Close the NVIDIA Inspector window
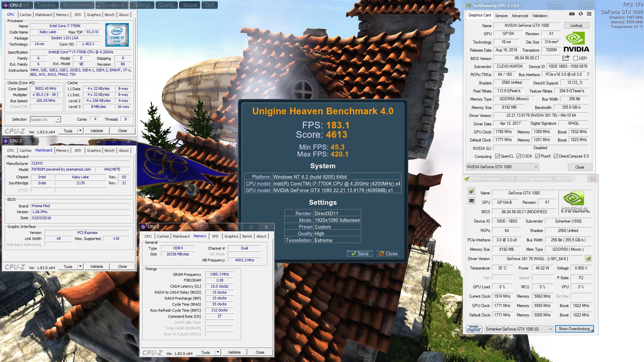The image size is (644, 362). [x=593, y=179]
